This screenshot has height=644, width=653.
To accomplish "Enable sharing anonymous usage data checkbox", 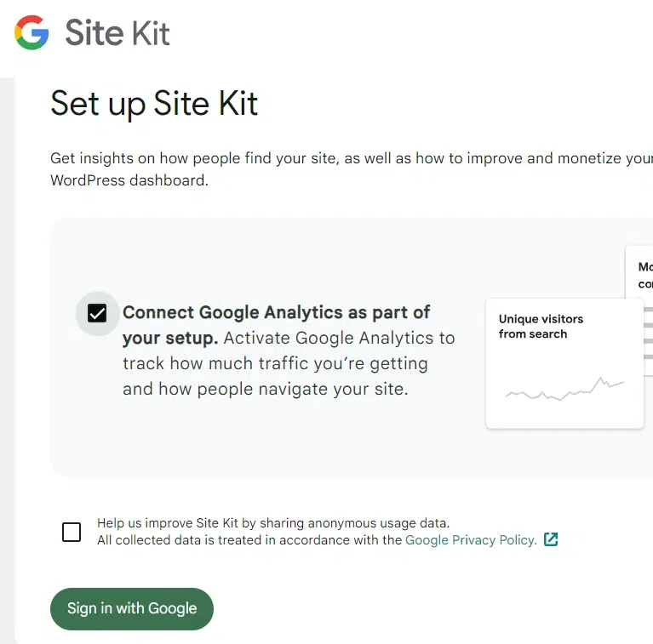I will (x=72, y=533).
